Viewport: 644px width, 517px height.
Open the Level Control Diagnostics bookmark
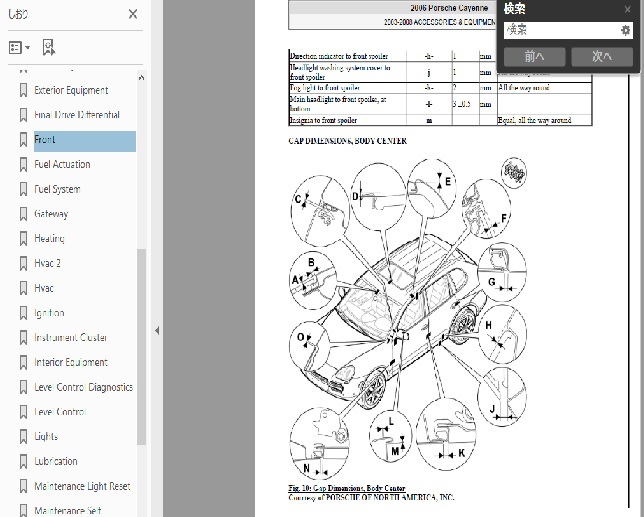[83, 387]
